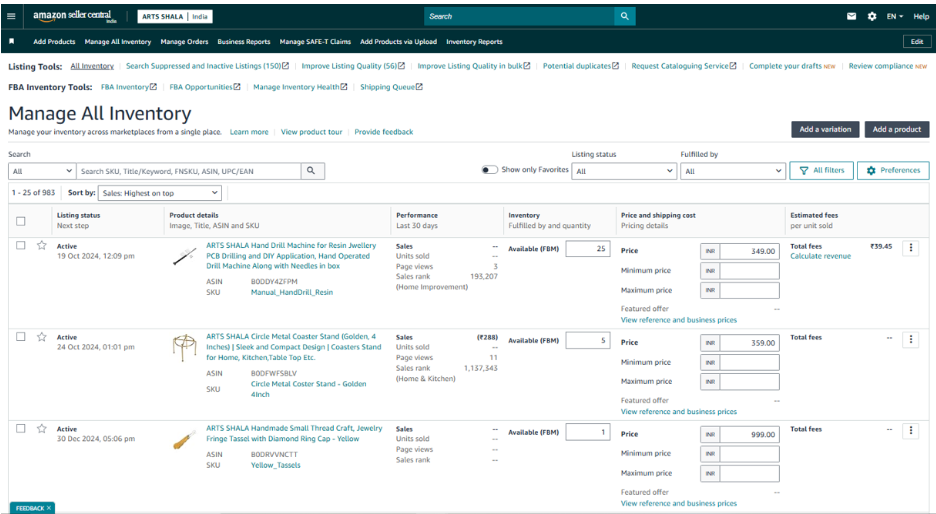Open the messages envelope icon
Screen dimensions: 936x514
coord(852,16)
